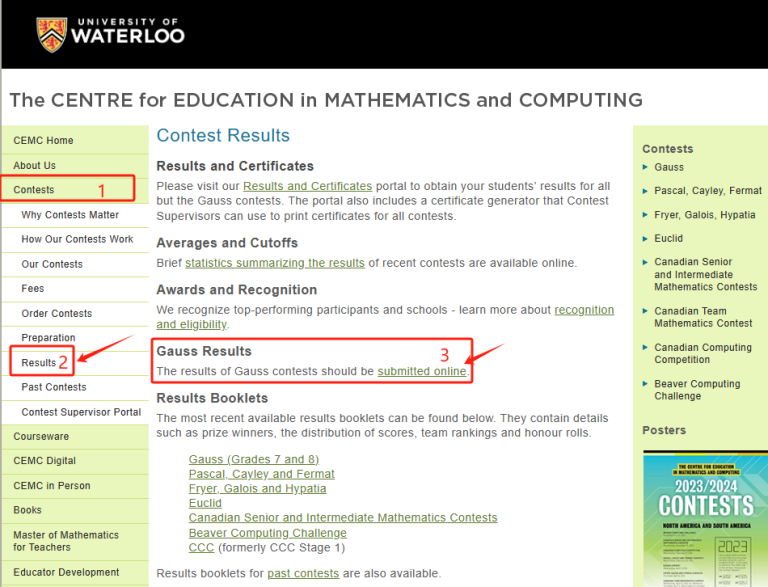This screenshot has width=768, height=587.
Task: Expand Canadian Computing Competition in right panel
Action: (702, 353)
